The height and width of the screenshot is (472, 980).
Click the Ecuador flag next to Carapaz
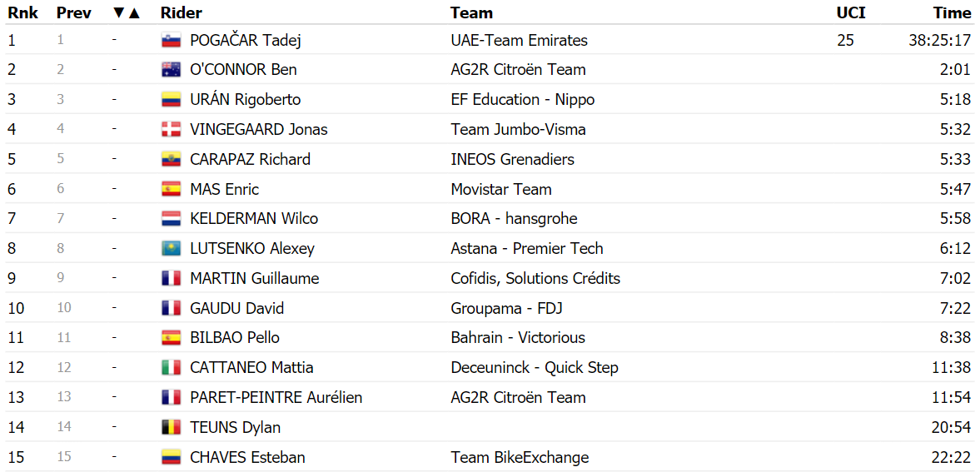[171, 160]
